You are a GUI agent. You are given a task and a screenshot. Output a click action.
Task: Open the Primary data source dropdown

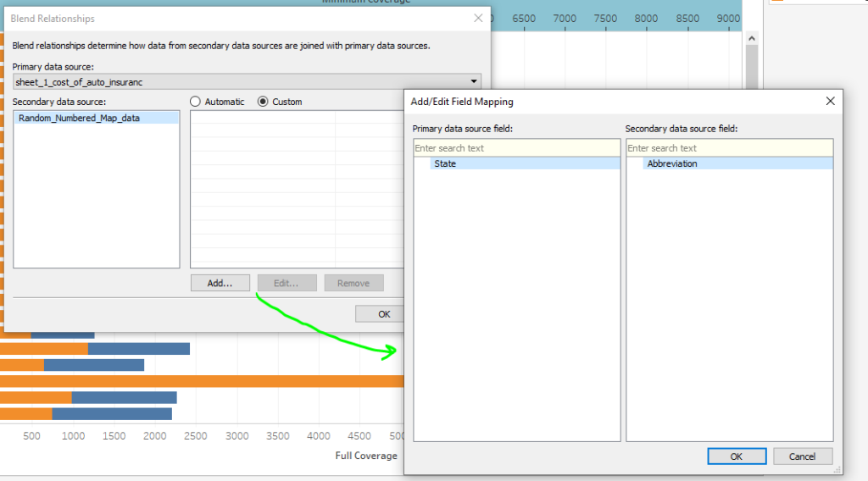[x=247, y=82]
